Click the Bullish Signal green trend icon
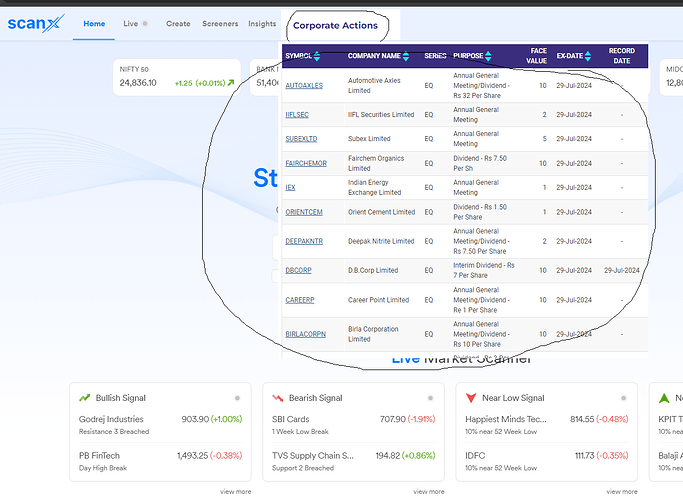This screenshot has width=683, height=500. [x=85, y=398]
